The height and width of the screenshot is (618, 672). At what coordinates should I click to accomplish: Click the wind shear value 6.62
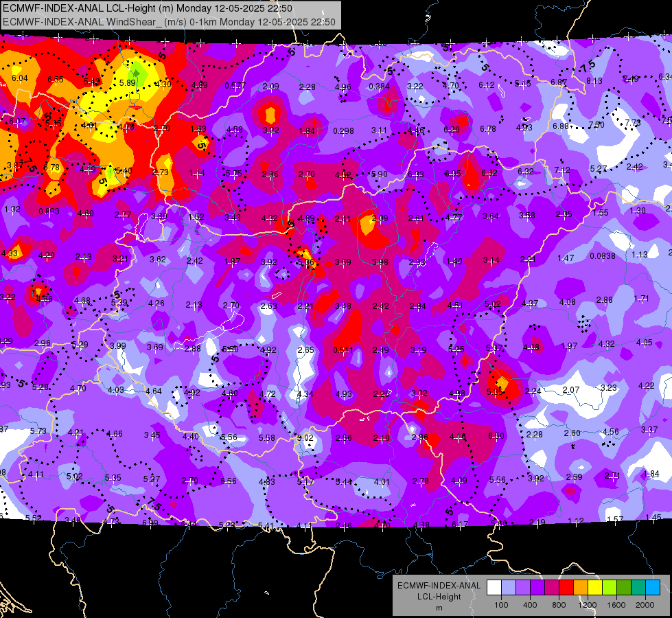coord(489,172)
